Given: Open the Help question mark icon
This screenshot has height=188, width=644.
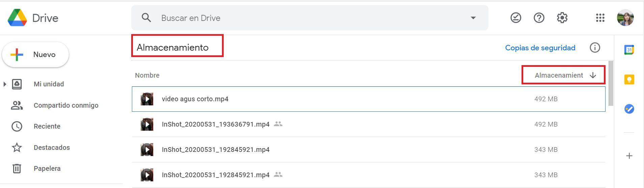Looking at the screenshot, I should pyautogui.click(x=539, y=18).
